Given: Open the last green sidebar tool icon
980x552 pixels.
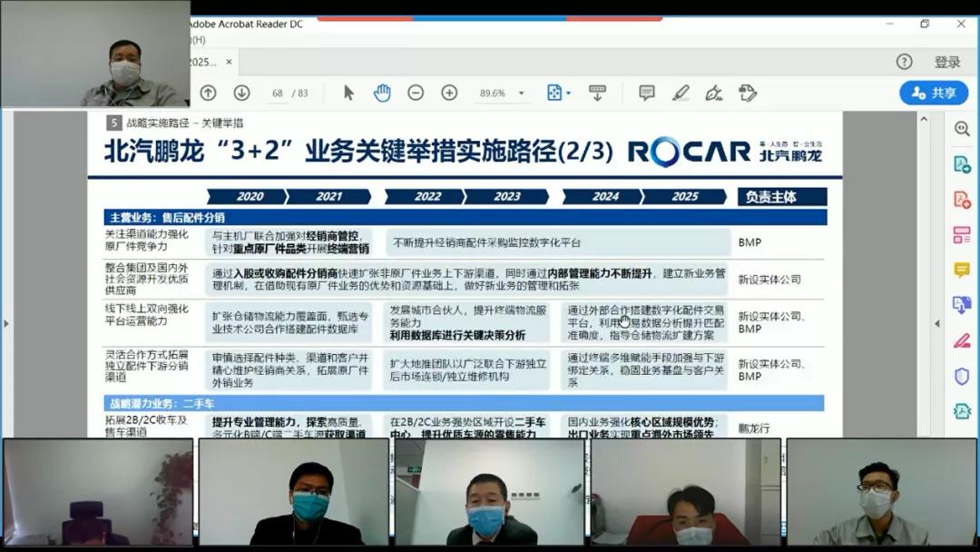Looking at the screenshot, I should tap(962, 411).
